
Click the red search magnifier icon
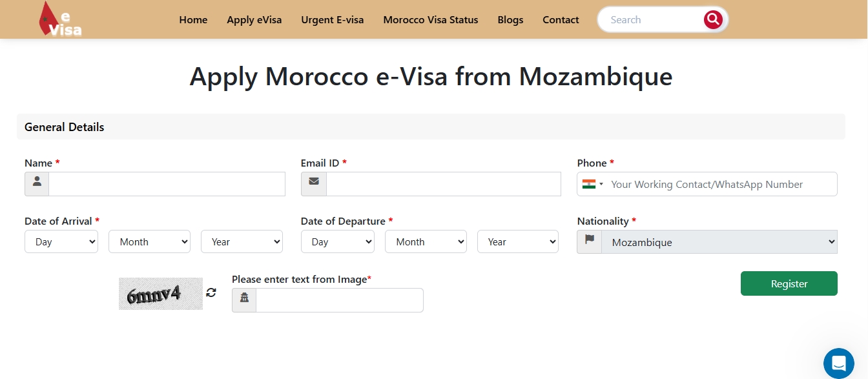pyautogui.click(x=713, y=19)
